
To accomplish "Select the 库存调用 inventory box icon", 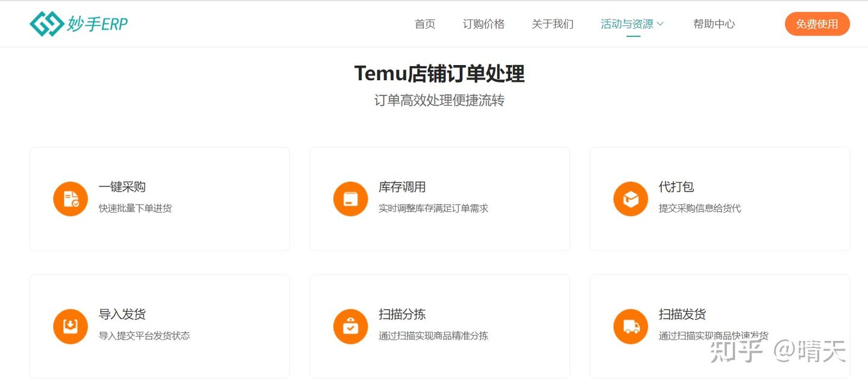I will click(x=351, y=199).
